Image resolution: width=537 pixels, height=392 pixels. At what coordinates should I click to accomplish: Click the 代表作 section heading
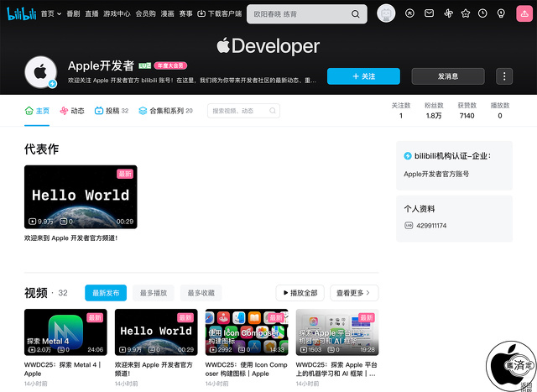(x=41, y=149)
